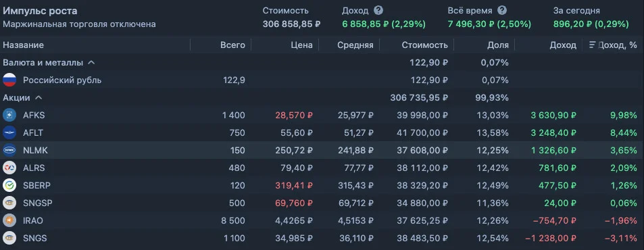
Task: Select the AFLT ticker name
Action: pyautogui.click(x=33, y=133)
